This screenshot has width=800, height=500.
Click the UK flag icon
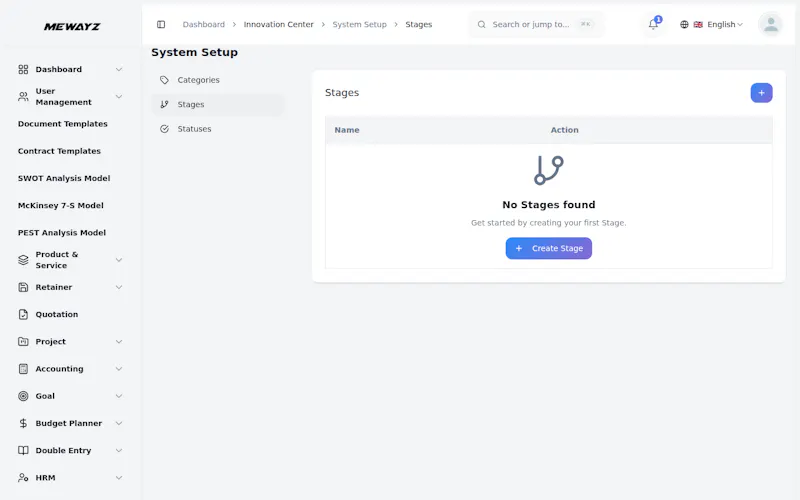698,24
